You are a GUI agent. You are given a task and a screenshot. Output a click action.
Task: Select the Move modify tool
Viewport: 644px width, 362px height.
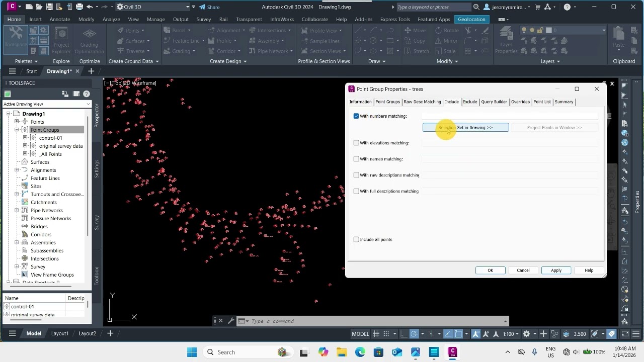(x=415, y=30)
